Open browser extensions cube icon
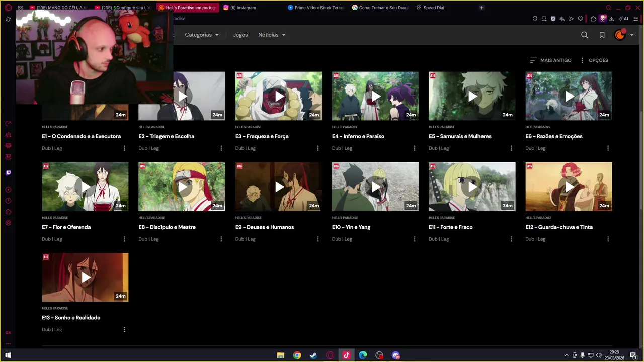The height and width of the screenshot is (362, 644). coord(593,19)
